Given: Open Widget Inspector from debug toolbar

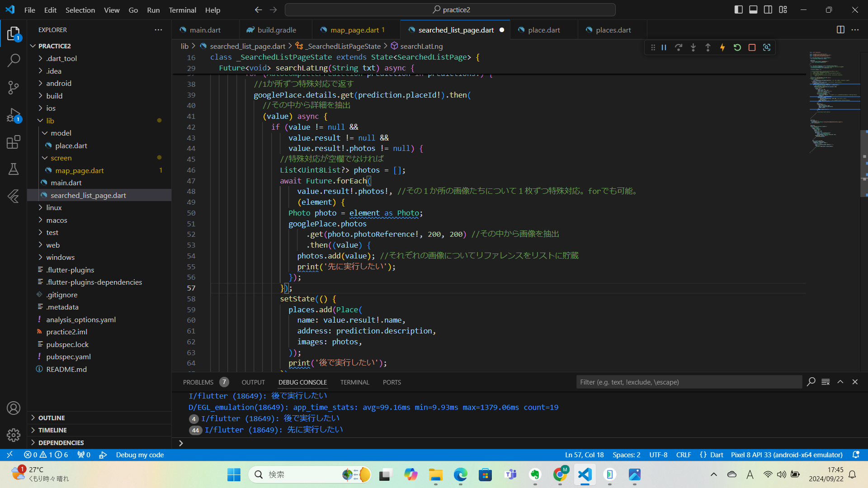Looking at the screenshot, I should point(767,47).
